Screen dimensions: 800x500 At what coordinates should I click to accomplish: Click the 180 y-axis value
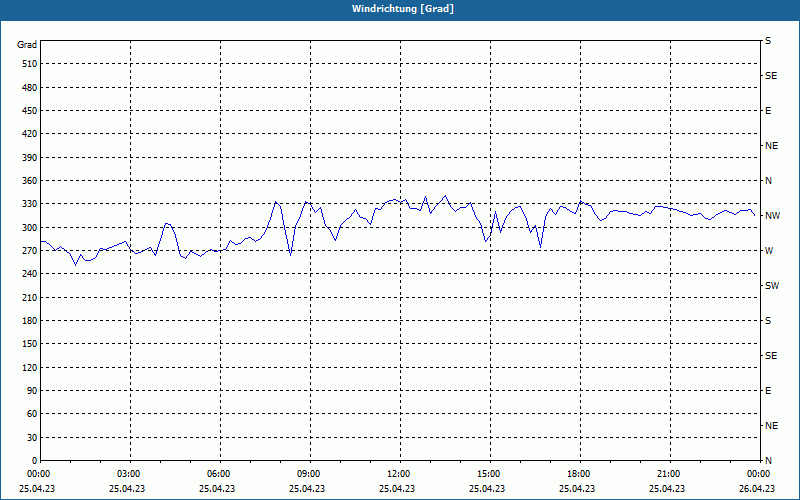tap(30, 321)
